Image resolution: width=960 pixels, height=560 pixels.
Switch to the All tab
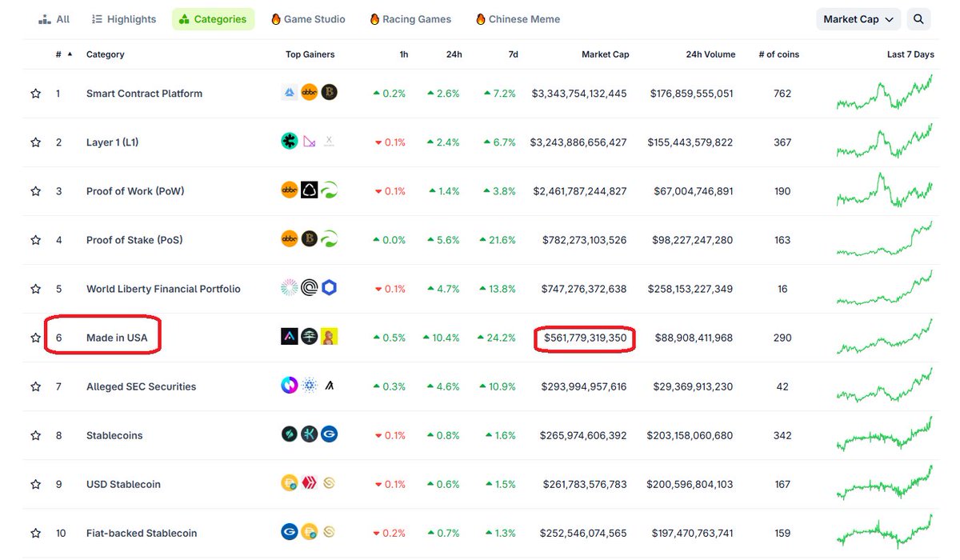tap(54, 19)
